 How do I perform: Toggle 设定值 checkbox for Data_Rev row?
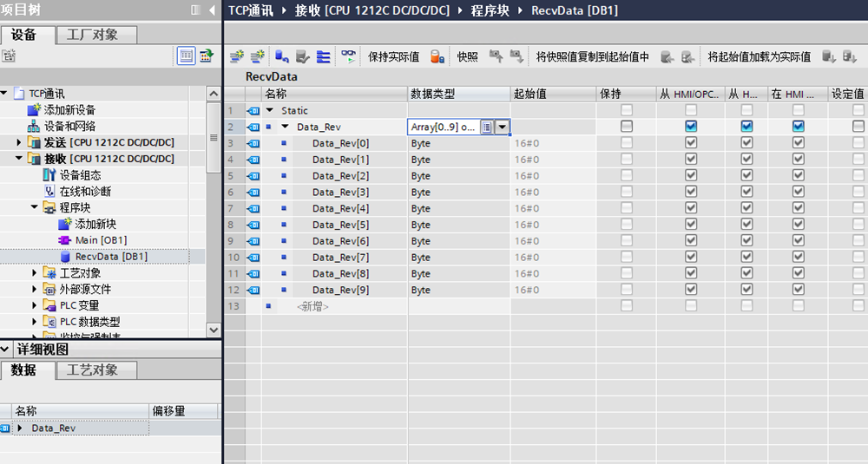tap(858, 127)
